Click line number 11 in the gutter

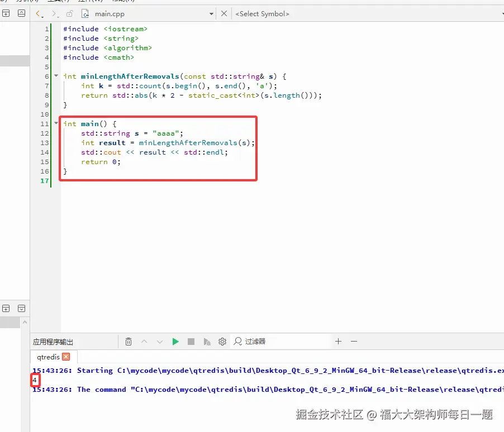(45, 124)
